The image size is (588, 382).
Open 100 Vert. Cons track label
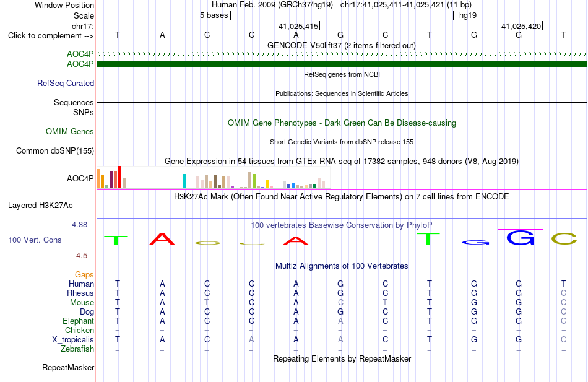[x=35, y=240]
